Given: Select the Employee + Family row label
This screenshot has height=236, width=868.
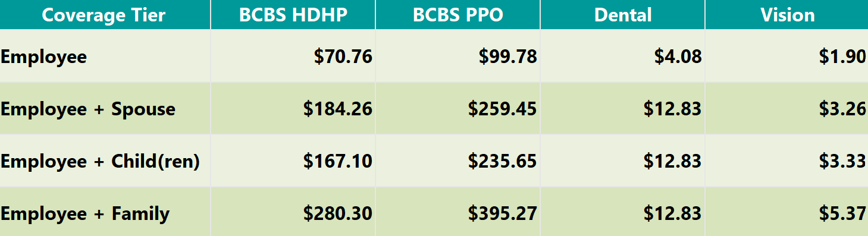Looking at the screenshot, I should (x=105, y=213).
